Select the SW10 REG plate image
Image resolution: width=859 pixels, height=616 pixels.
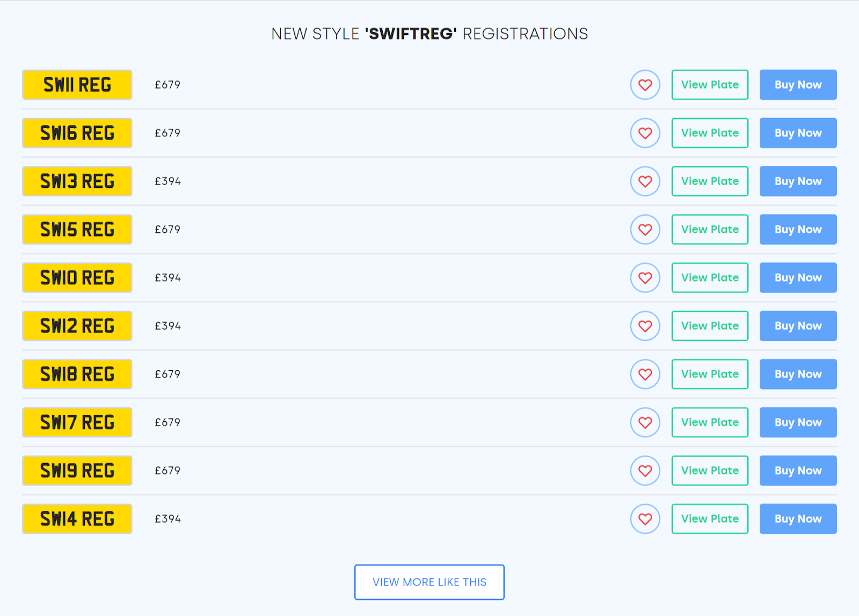click(77, 278)
